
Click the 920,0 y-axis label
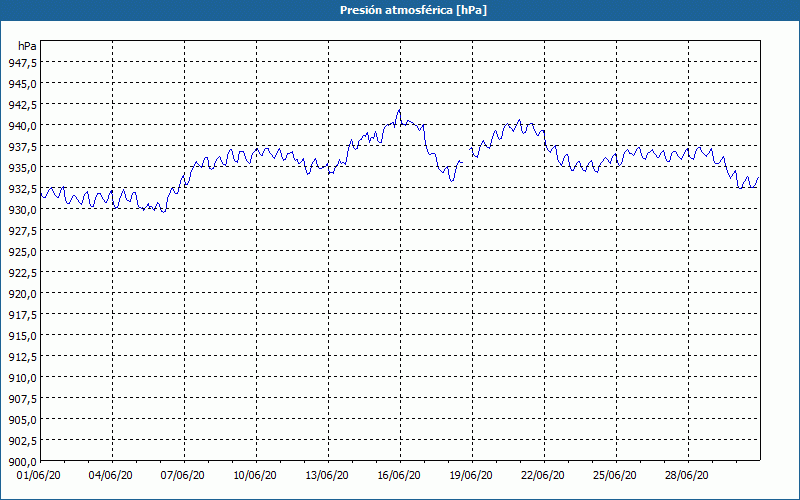(22, 293)
